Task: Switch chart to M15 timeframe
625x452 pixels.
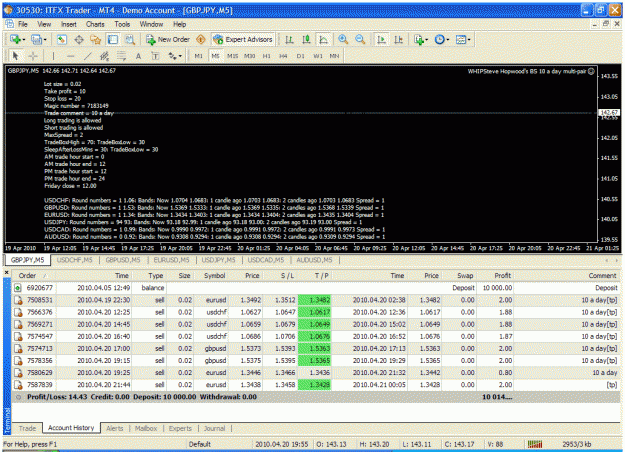Action: click(232, 56)
